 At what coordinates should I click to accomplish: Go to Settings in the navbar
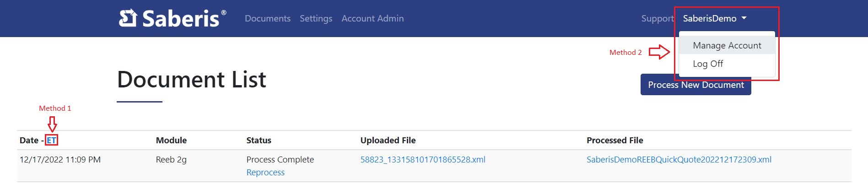tap(316, 18)
